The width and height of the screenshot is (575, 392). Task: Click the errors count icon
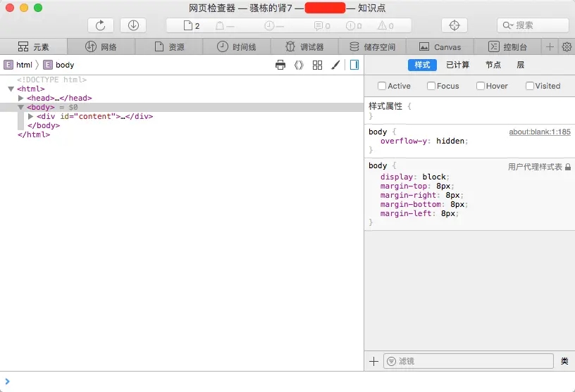(x=350, y=25)
